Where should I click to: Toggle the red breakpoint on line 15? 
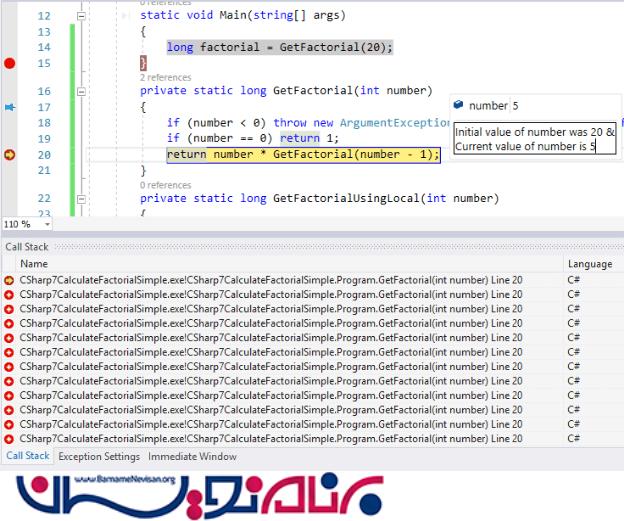[x=10, y=63]
